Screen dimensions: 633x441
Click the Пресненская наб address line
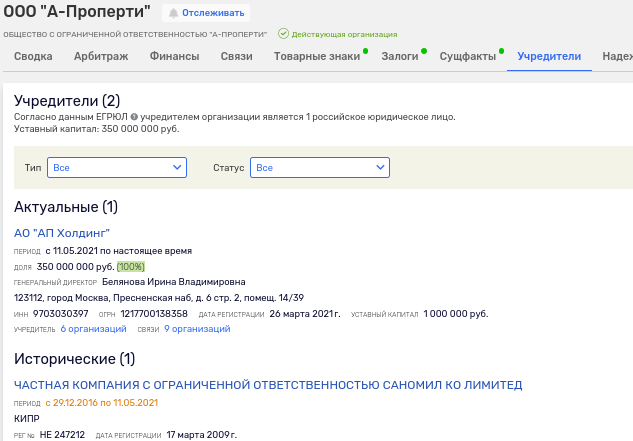(159, 298)
